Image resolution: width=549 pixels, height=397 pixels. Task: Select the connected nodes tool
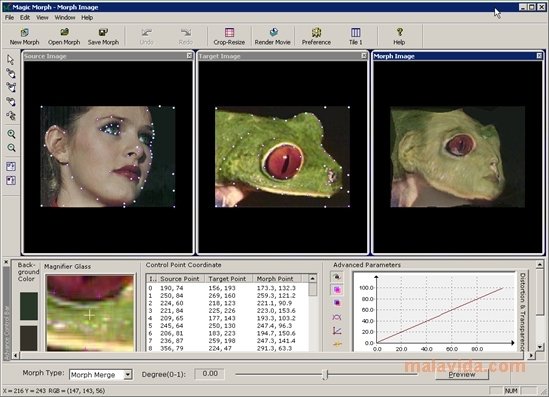tap(11, 116)
